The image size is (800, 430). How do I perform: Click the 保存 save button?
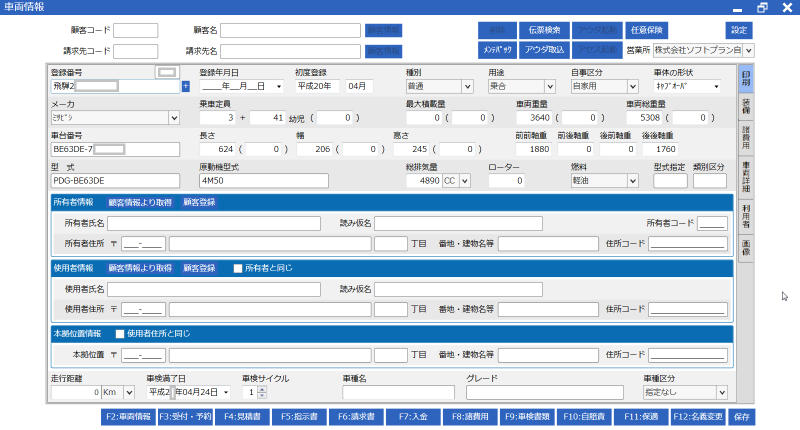click(x=741, y=416)
